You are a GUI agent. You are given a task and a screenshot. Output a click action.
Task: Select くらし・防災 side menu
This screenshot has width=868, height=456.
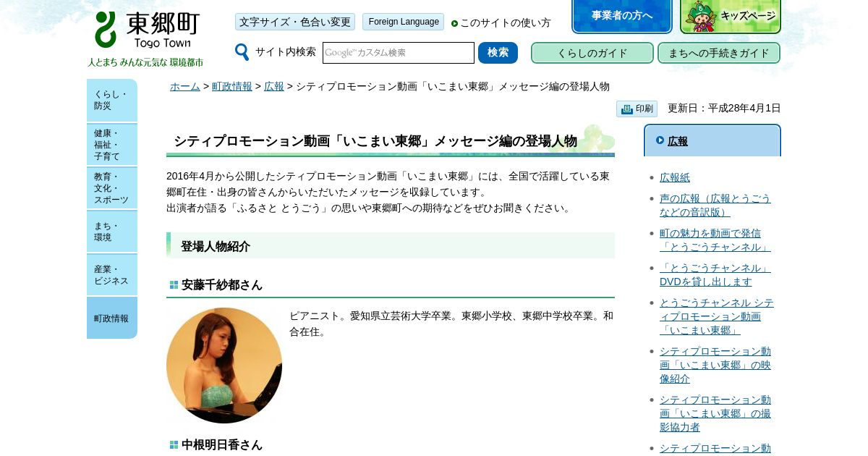click(112, 100)
